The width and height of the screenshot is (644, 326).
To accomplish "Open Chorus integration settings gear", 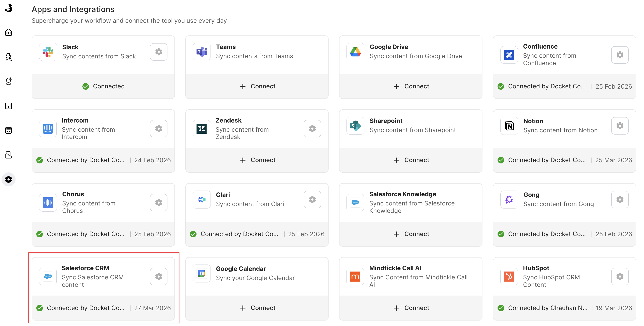I will [158, 202].
